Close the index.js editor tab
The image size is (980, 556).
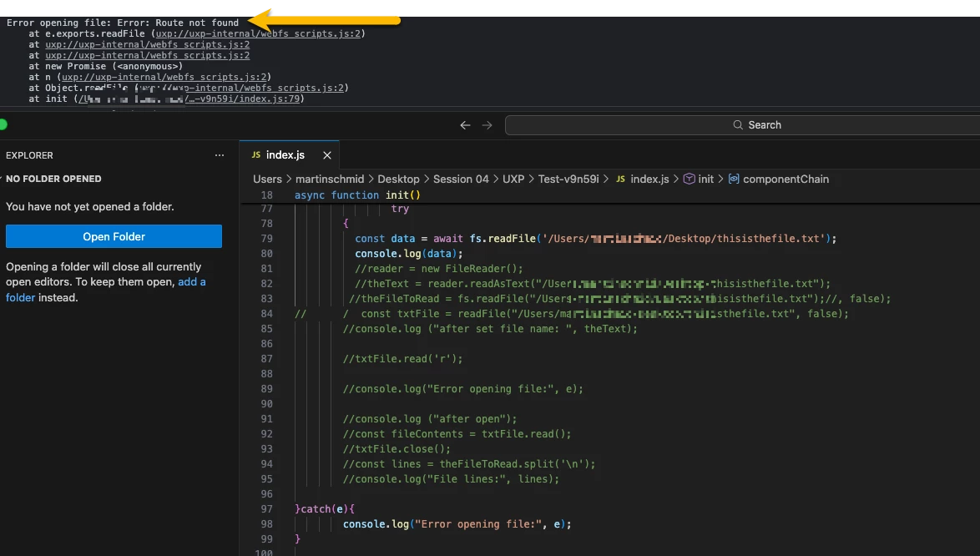[x=327, y=155]
